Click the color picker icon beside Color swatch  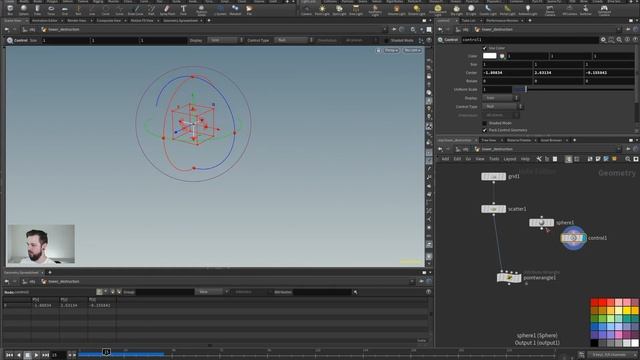point(502,56)
